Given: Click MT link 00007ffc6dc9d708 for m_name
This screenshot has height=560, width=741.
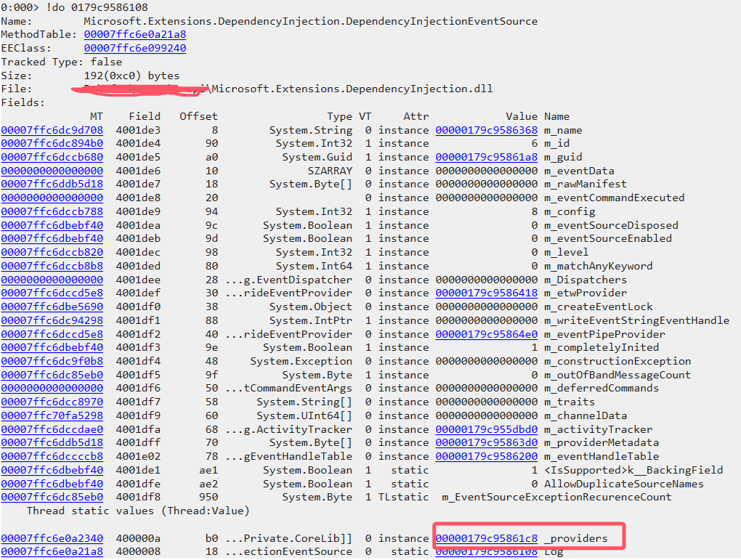Looking at the screenshot, I should tap(52, 130).
